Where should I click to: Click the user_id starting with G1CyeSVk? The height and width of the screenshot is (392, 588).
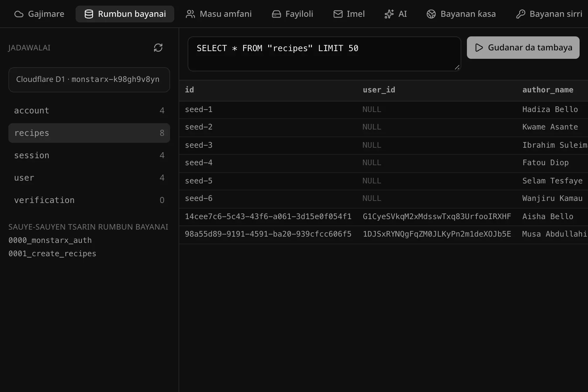pos(437,217)
